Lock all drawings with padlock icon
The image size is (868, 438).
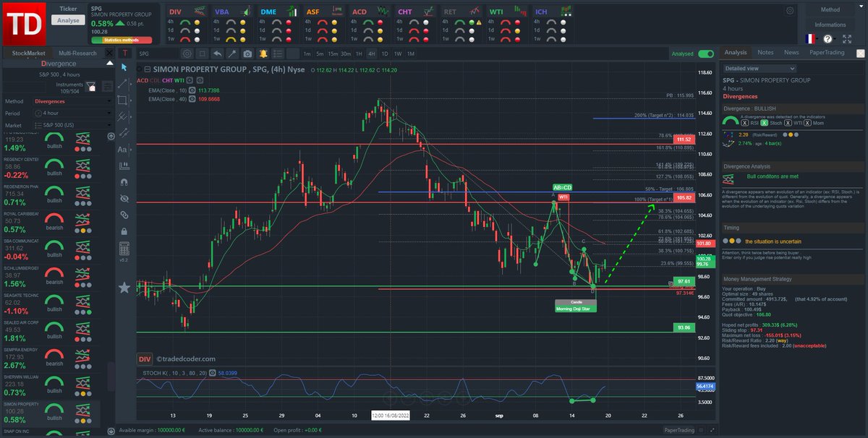click(124, 231)
